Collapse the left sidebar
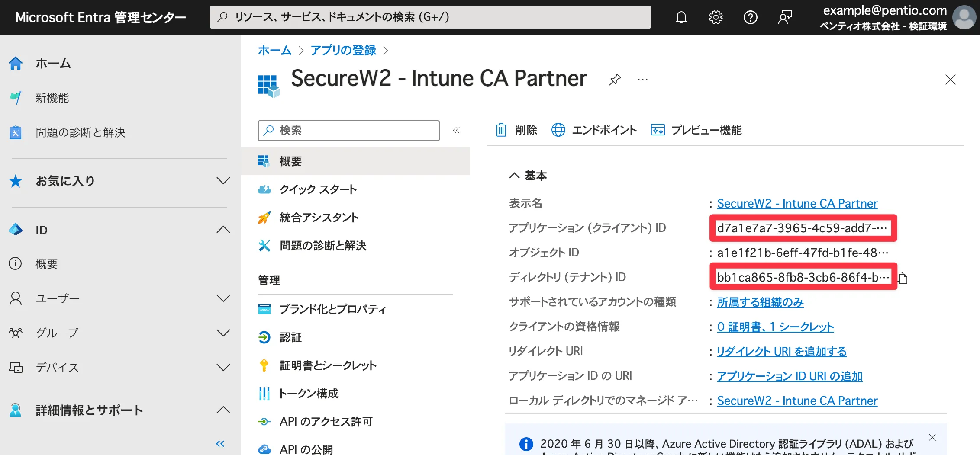 [220, 444]
